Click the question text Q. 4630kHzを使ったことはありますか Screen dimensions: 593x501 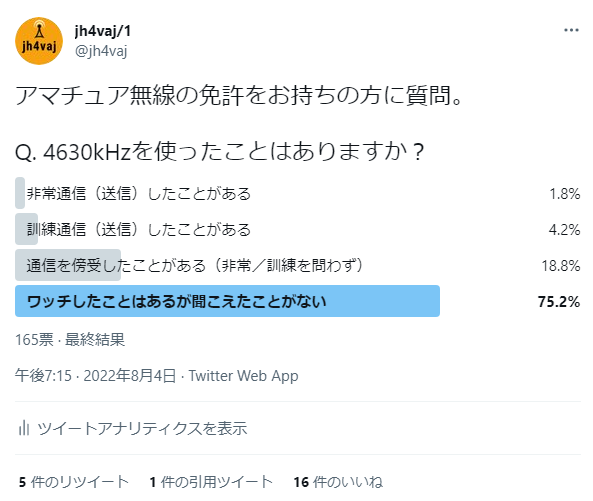pos(219,152)
